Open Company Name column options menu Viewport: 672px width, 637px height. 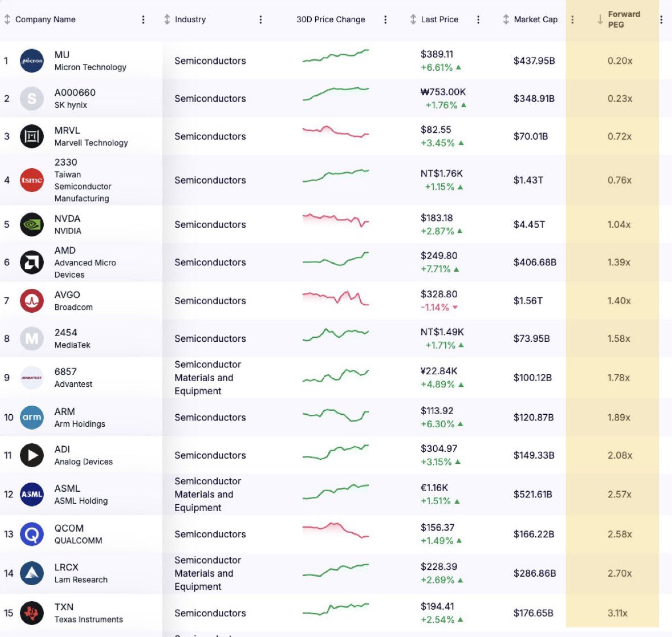pyautogui.click(x=143, y=20)
